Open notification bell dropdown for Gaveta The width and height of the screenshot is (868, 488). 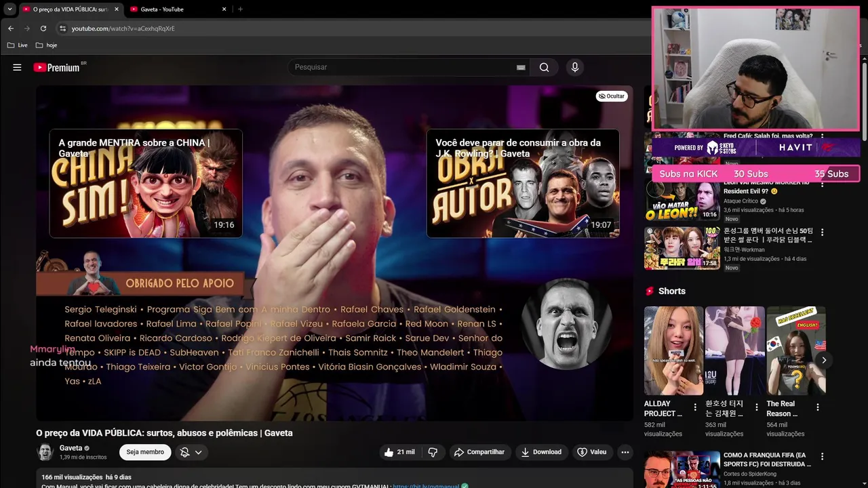pos(191,452)
